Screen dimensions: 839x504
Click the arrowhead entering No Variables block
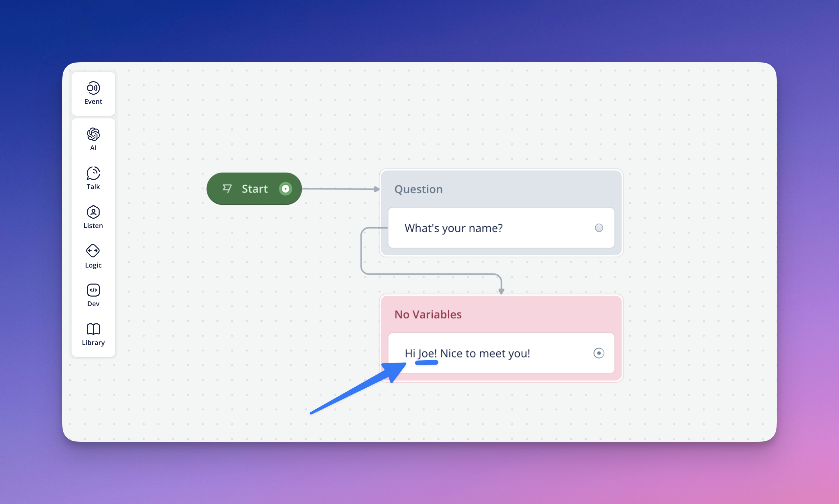[501, 291]
